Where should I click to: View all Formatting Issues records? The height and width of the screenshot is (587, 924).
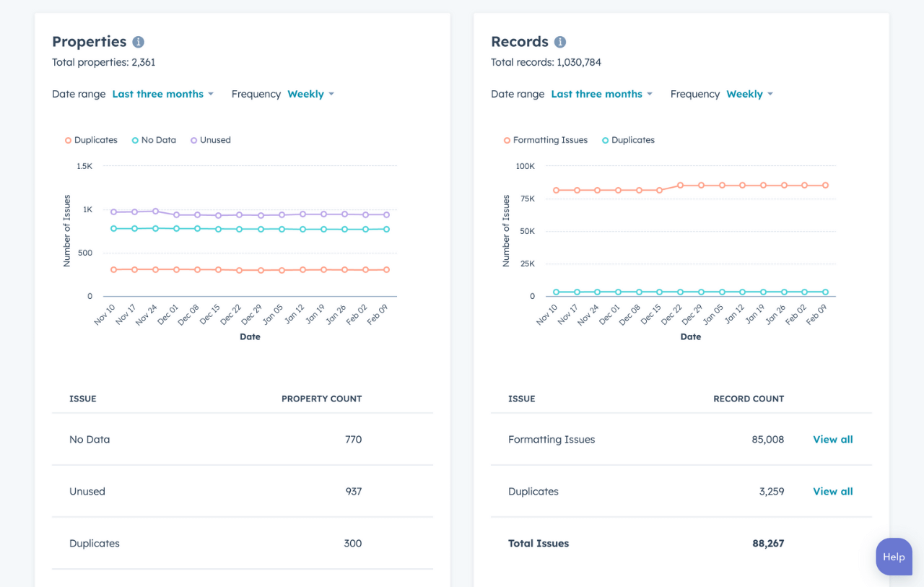pos(832,439)
